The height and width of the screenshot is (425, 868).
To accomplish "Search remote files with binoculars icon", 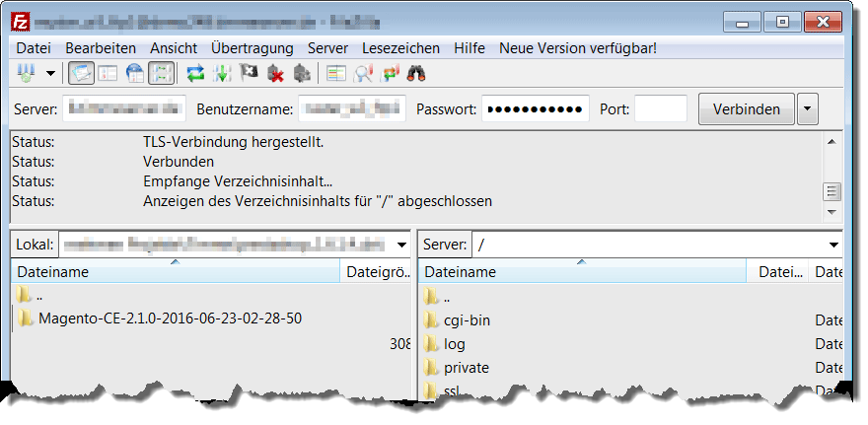I will (415, 73).
